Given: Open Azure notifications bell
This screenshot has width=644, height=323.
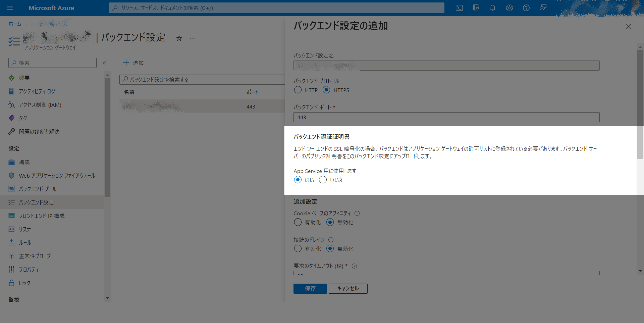Looking at the screenshot, I should coord(493,8).
